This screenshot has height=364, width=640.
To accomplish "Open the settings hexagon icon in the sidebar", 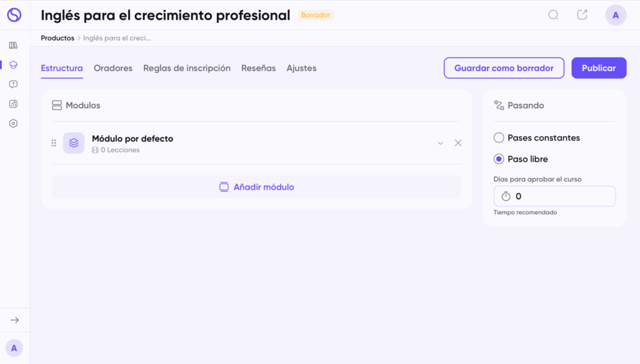I will coord(14,124).
